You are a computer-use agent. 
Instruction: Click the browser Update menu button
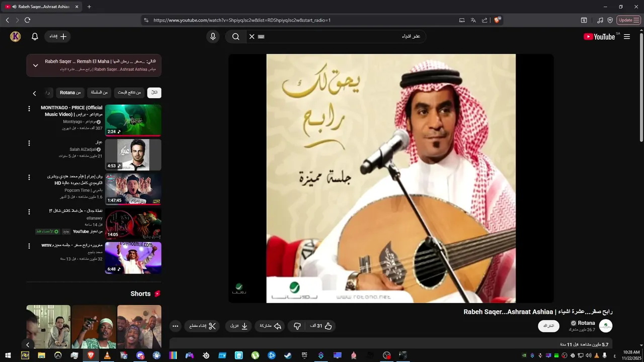coord(628,20)
